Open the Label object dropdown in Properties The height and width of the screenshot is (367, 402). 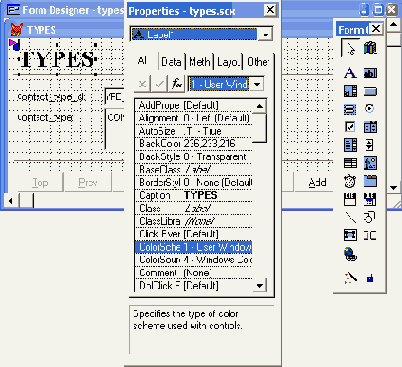(x=266, y=34)
